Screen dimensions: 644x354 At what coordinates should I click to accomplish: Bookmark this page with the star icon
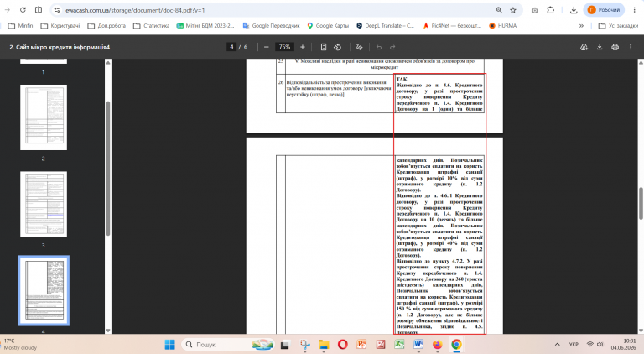(x=513, y=10)
